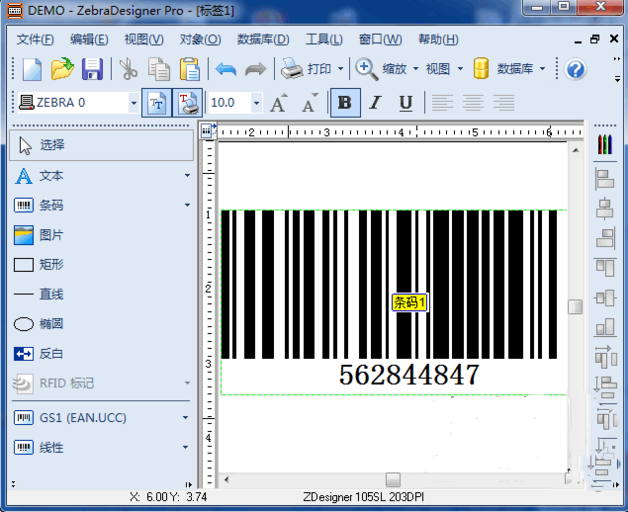The image size is (628, 512).
Task: Click the Linear (线性) barcode button
Action: click(39, 447)
